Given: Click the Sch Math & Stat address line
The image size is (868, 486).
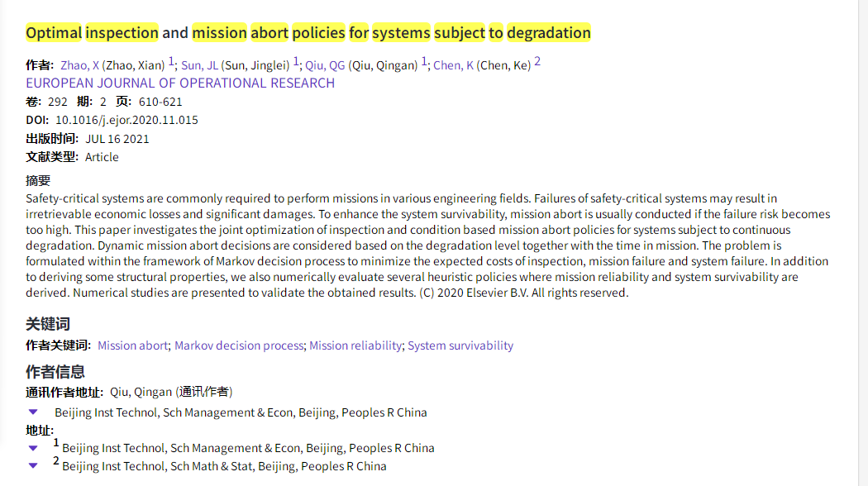Looking at the screenshot, I should tap(224, 466).
